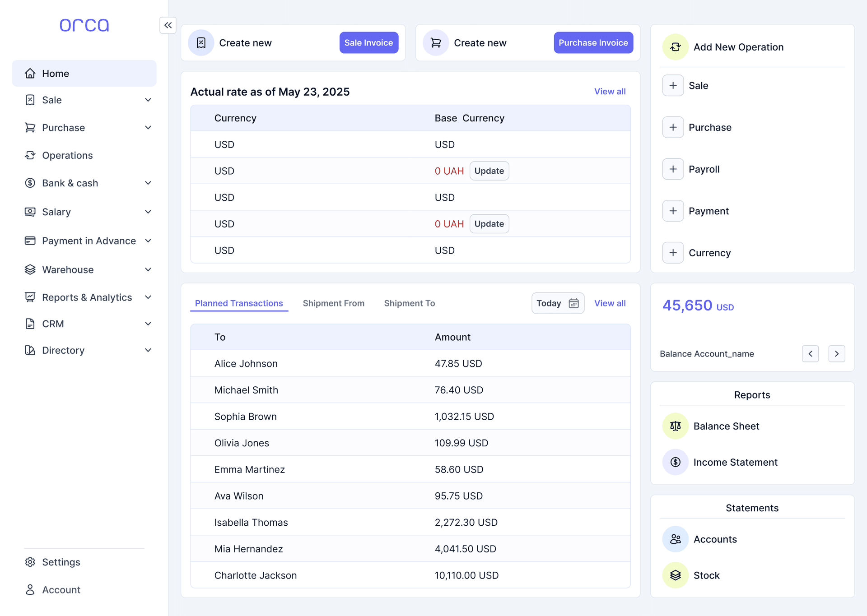Open the Today date picker calendar icon
The width and height of the screenshot is (867, 616).
point(574,303)
